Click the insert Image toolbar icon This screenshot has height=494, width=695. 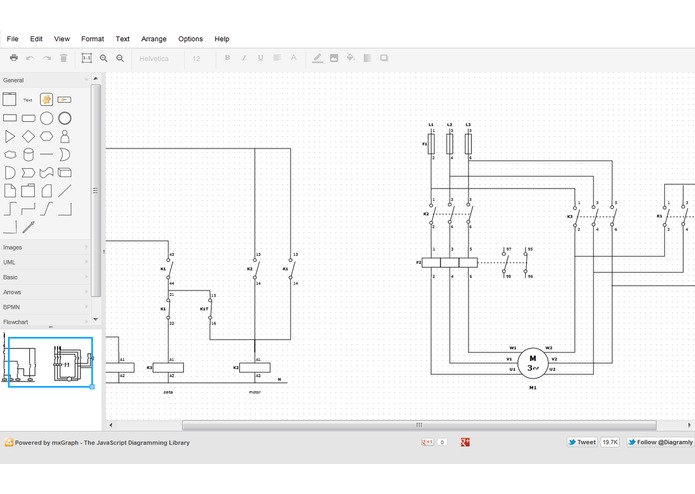(x=334, y=58)
